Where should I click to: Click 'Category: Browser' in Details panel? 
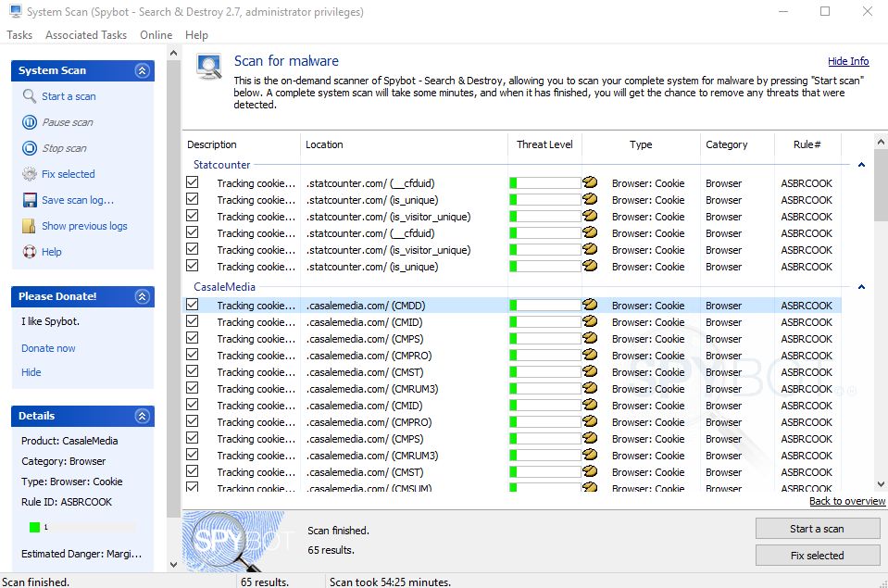coord(63,461)
